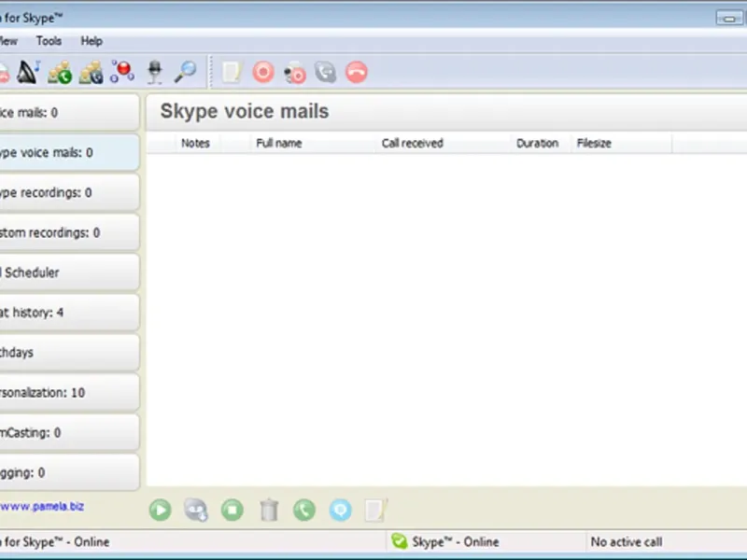
Task: Open the Chat history: 4 section
Action: 69,313
